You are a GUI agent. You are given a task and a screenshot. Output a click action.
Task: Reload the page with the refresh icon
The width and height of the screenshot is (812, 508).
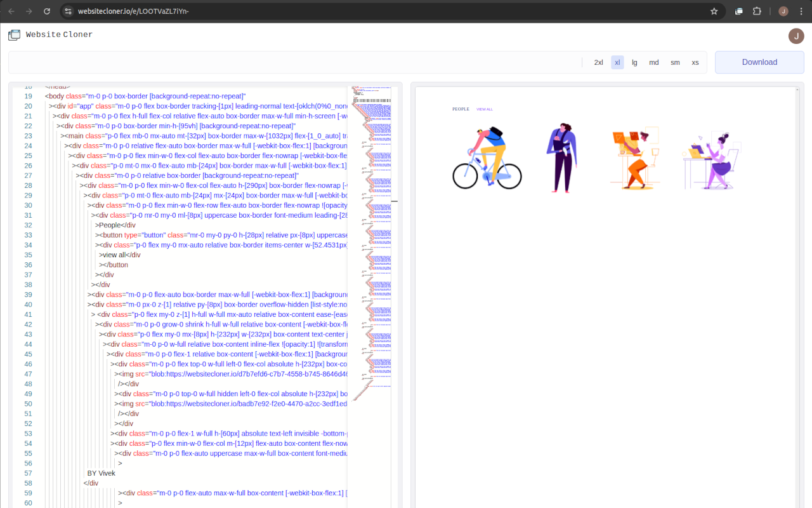[x=47, y=11]
